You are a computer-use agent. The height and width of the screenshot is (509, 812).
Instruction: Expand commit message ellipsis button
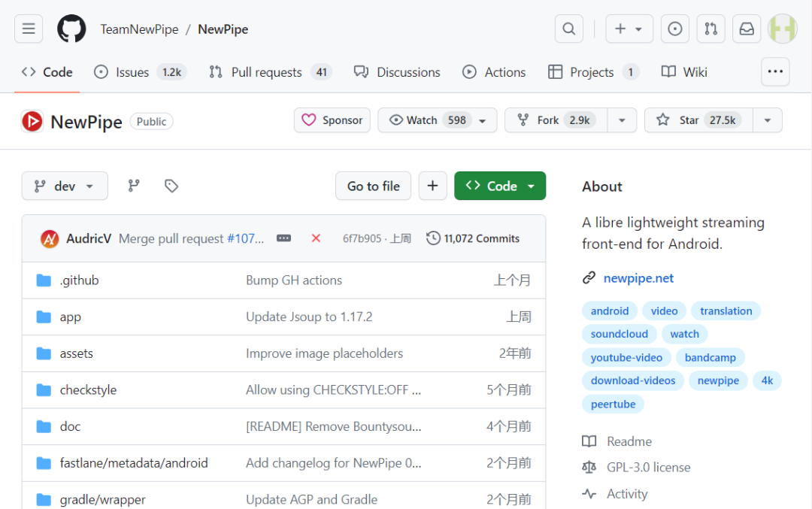click(x=283, y=238)
